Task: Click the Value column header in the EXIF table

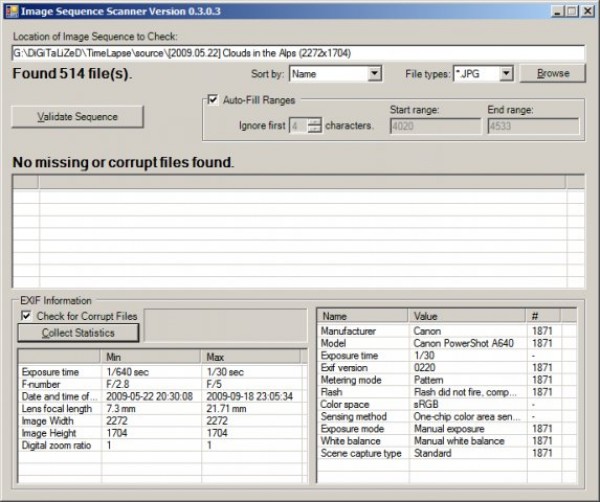Action: click(467, 316)
